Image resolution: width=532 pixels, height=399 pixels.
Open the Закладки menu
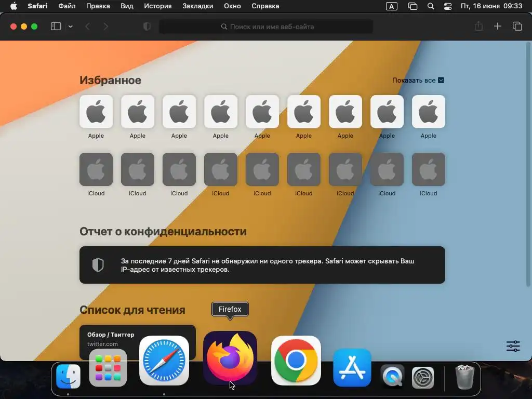click(x=198, y=6)
